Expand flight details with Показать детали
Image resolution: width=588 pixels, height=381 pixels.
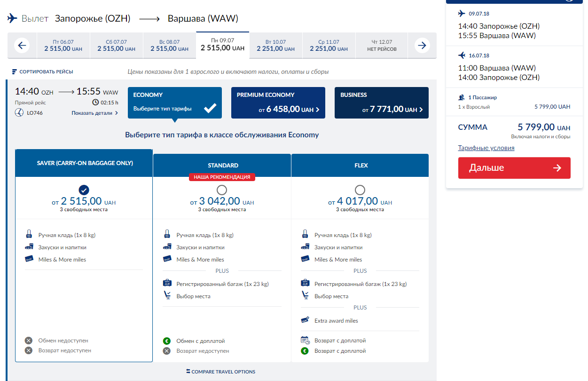click(94, 113)
